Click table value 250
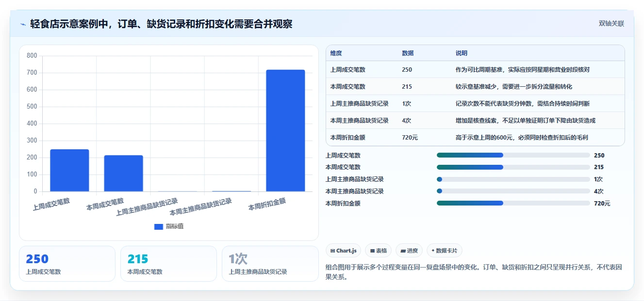The height and width of the screenshot is (301, 644). 407,70
